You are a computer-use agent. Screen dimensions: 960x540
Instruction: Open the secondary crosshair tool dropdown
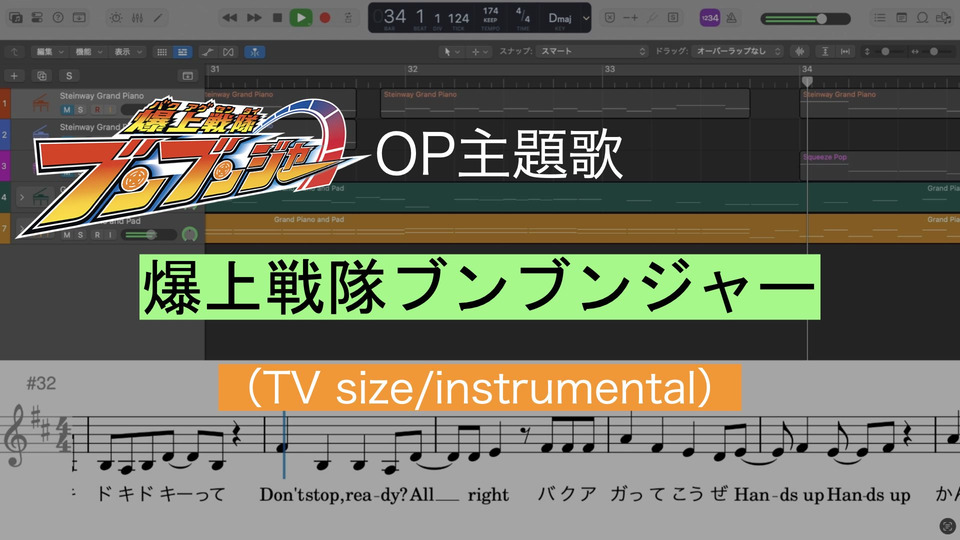479,52
